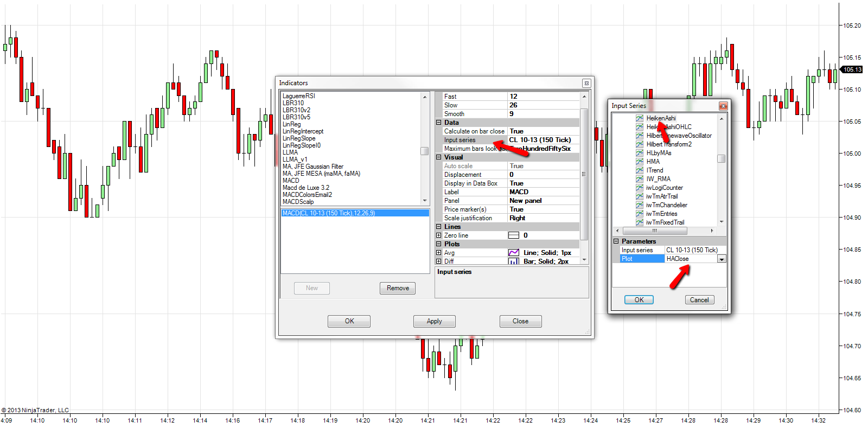Choose MACDColorsEmail2 in the indicators list
868x428 pixels.
tap(307, 195)
